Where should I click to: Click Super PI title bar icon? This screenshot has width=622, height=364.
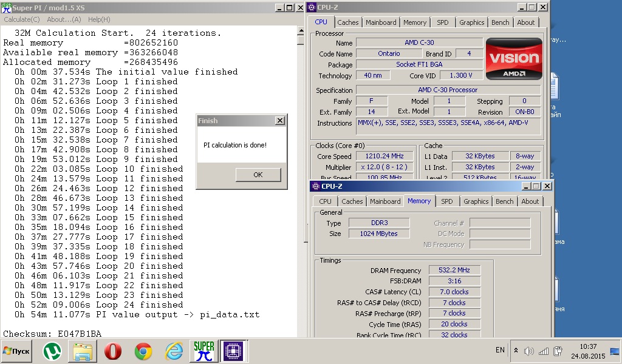coord(6,7)
